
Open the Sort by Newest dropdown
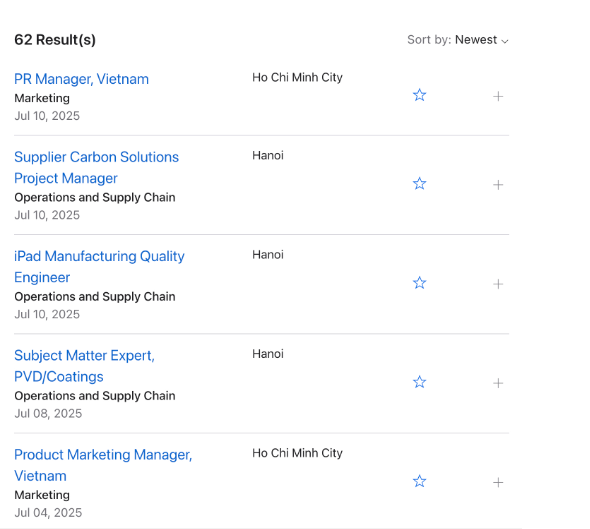point(458,40)
